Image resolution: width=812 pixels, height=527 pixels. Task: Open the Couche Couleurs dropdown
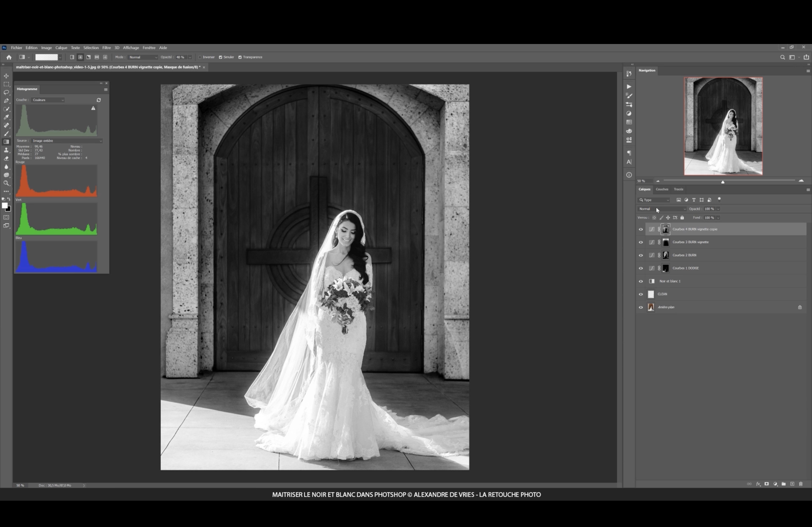(x=48, y=100)
